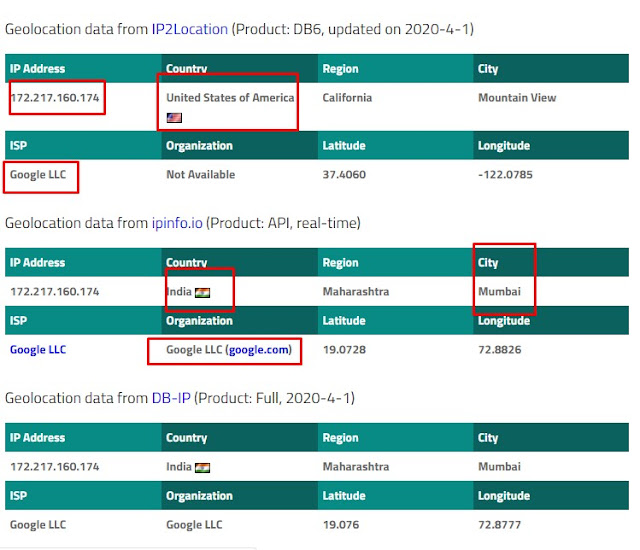640x550 pixels.
Task: Open the IP2Location link
Action: point(189,29)
